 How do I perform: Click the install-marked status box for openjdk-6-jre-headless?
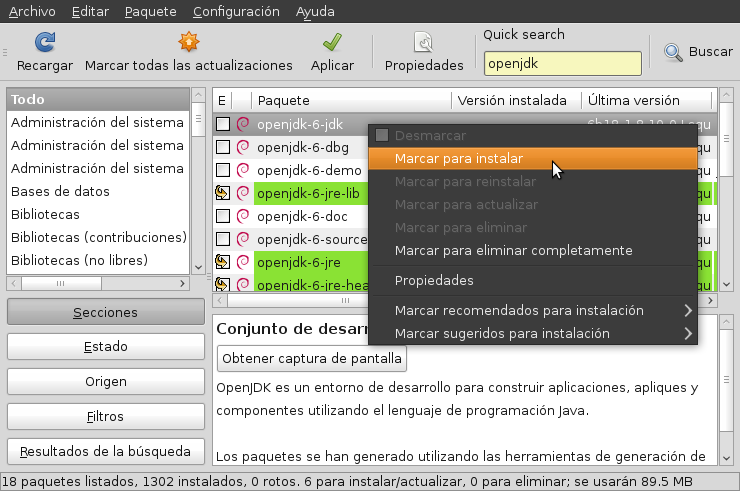click(222, 283)
